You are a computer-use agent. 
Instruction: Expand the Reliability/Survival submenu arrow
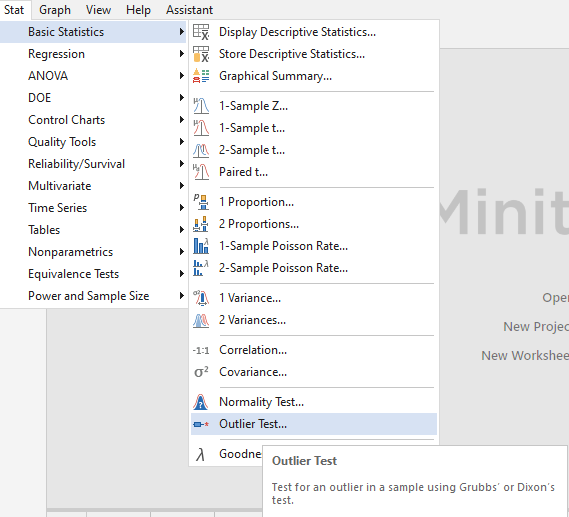click(x=181, y=164)
